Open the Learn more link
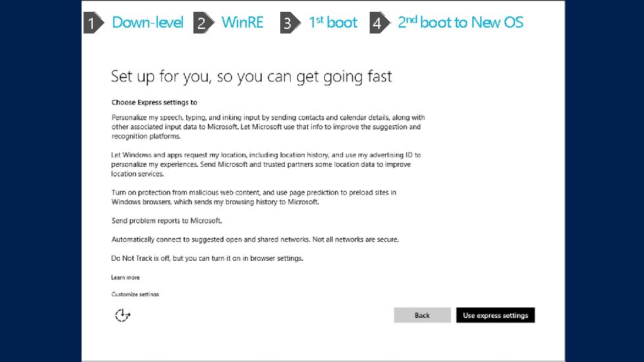 (x=125, y=277)
